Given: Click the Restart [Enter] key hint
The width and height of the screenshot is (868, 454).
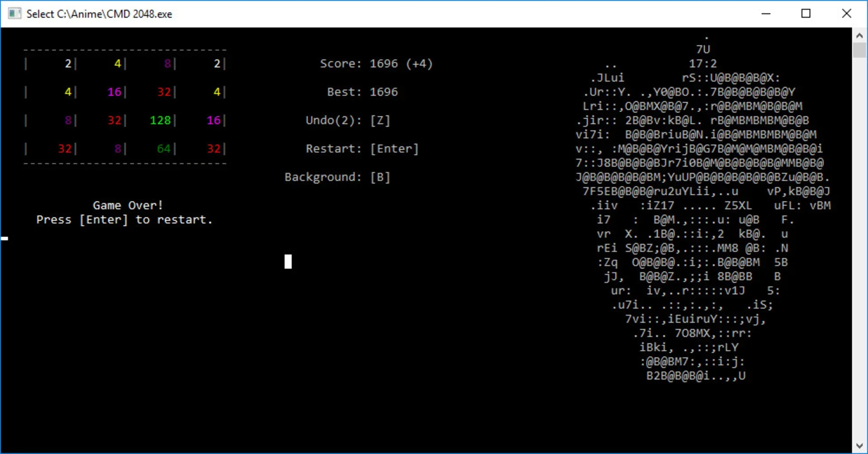Looking at the screenshot, I should 394,149.
